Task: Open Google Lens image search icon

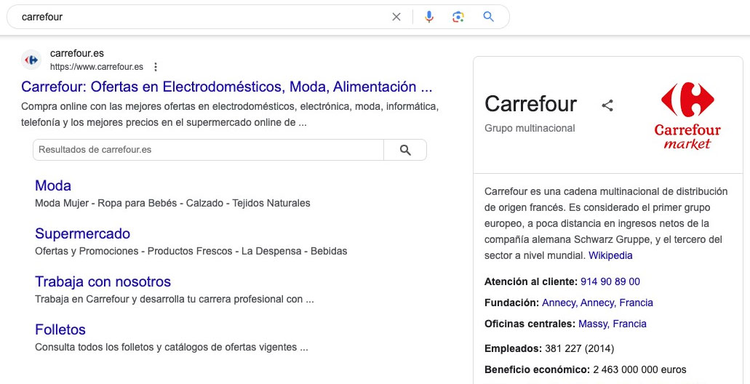Action: point(458,17)
